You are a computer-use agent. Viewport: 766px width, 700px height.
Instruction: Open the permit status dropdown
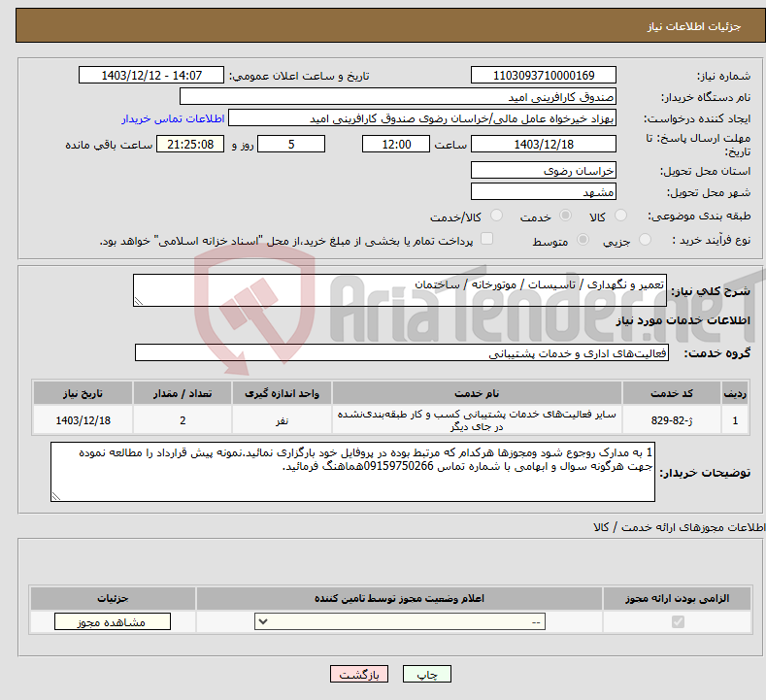click(x=400, y=621)
